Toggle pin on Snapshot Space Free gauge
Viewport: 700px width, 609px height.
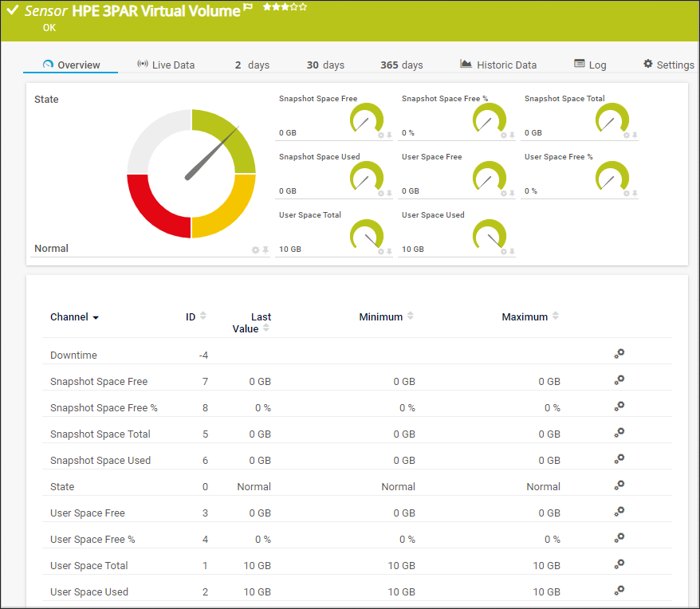coord(389,136)
